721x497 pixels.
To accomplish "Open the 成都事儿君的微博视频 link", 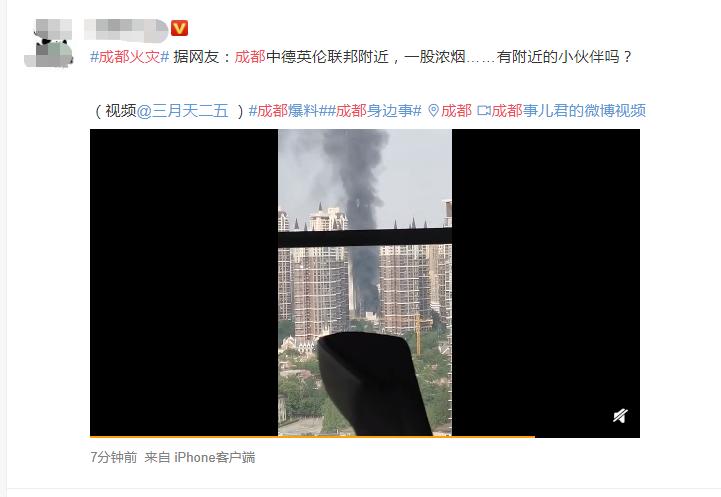I will [569, 111].
